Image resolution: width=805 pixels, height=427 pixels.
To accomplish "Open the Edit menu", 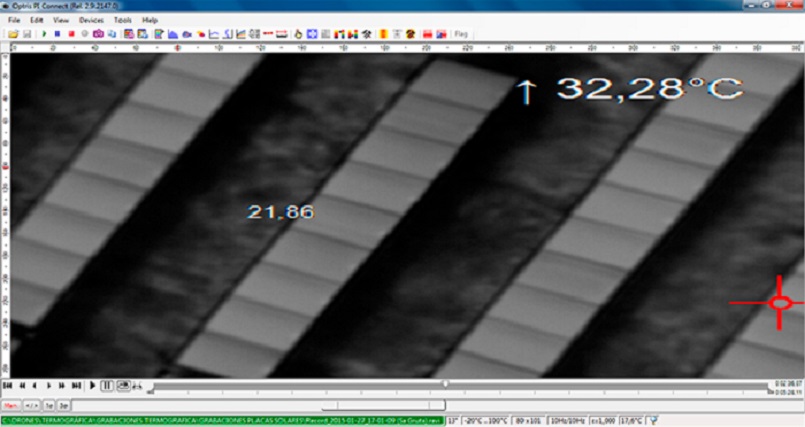I will pyautogui.click(x=36, y=20).
